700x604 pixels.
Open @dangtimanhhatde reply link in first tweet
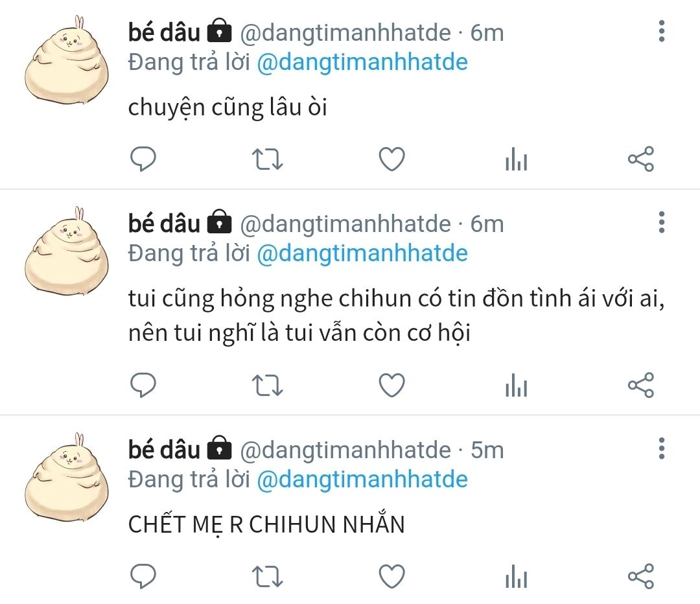tap(362, 62)
